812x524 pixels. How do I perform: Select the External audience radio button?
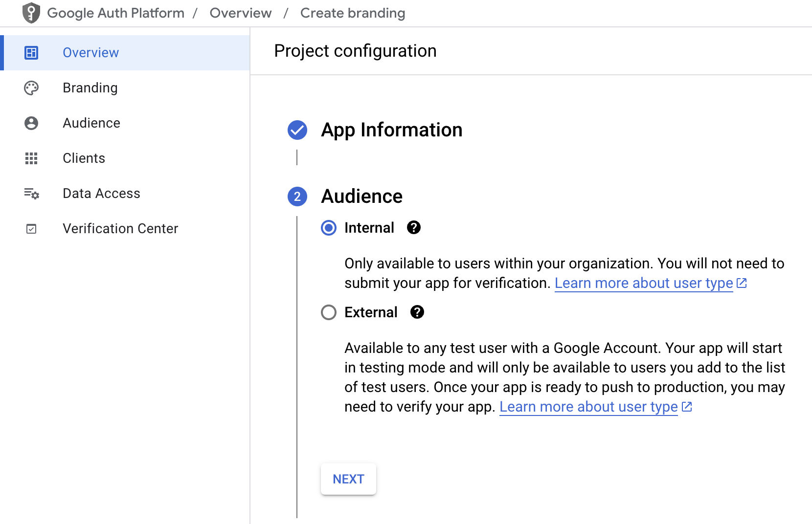(x=329, y=312)
